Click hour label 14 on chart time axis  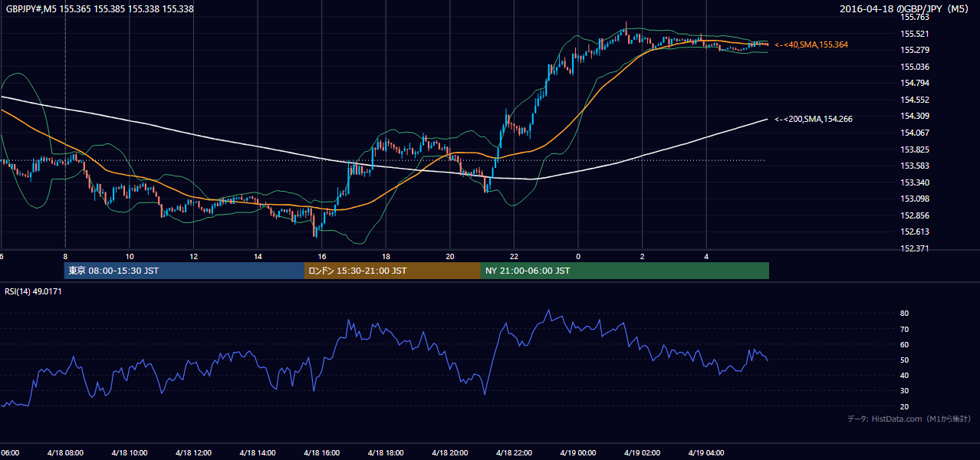tap(258, 256)
